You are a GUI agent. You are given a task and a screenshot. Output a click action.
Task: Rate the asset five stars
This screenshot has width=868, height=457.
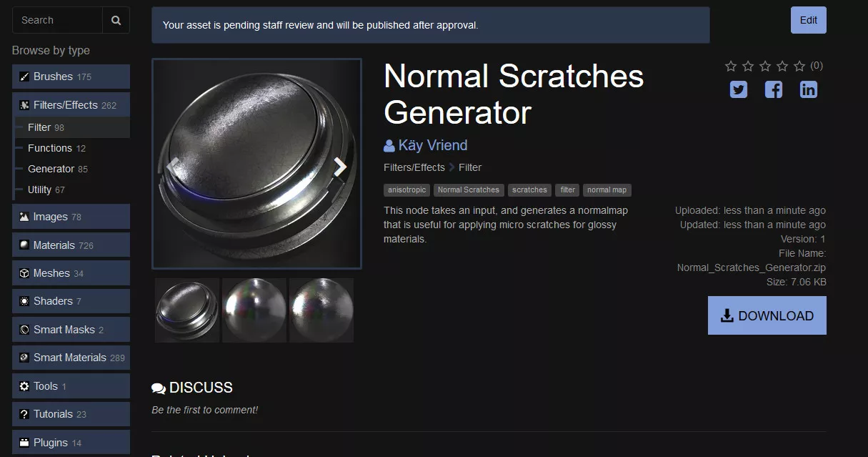point(799,66)
